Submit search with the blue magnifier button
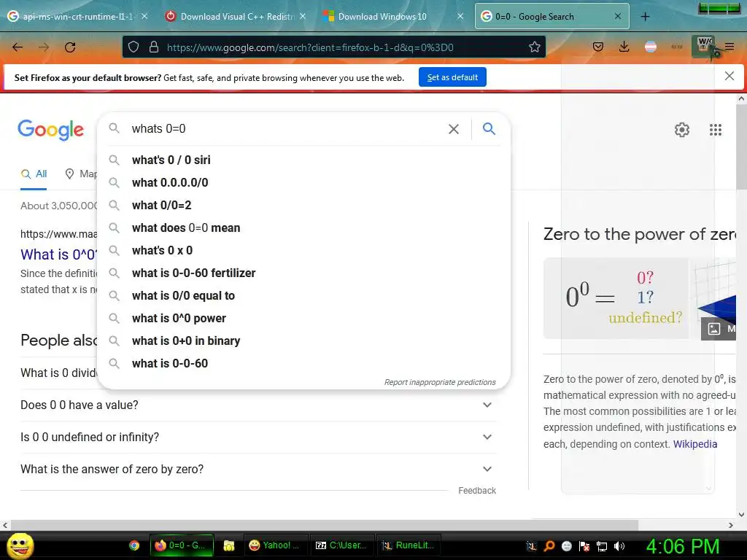747x560 pixels. point(489,128)
